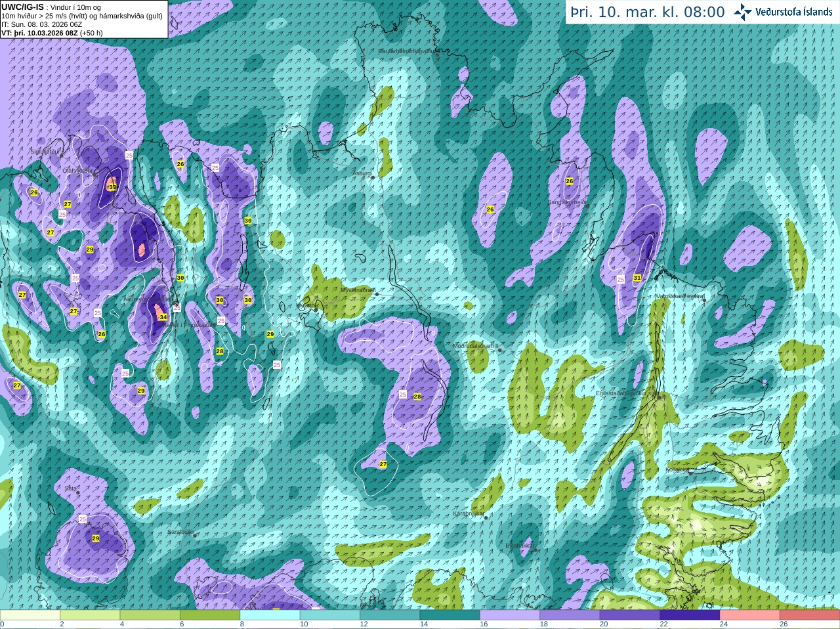Click the Siglufjörður station label

click(45, 152)
